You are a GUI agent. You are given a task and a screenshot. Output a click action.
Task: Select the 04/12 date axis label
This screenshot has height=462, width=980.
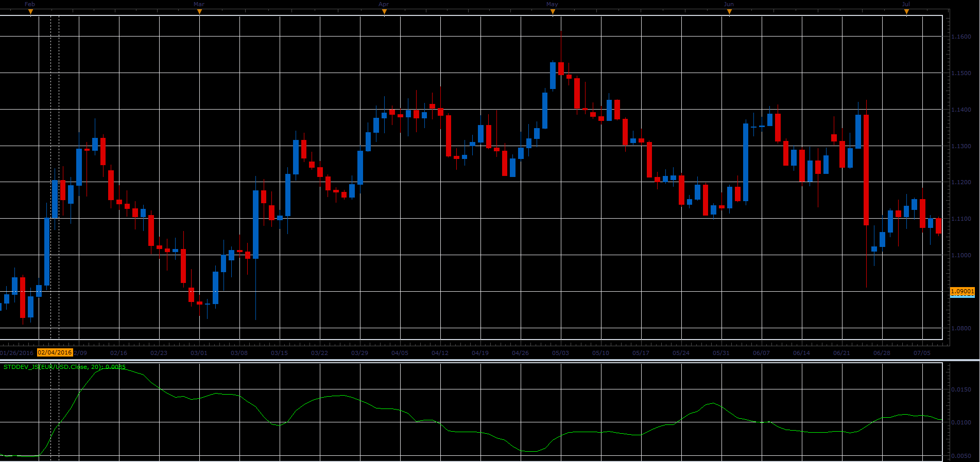tap(440, 353)
